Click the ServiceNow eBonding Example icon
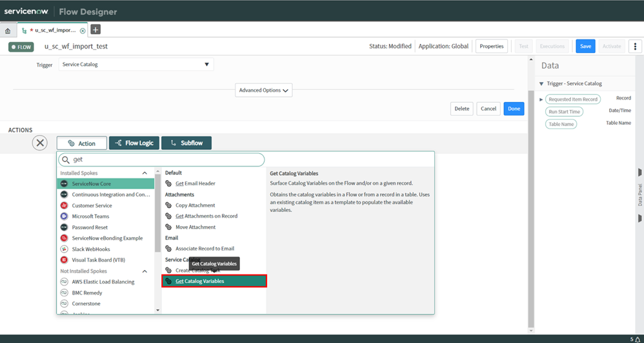644x343 pixels. click(x=64, y=238)
